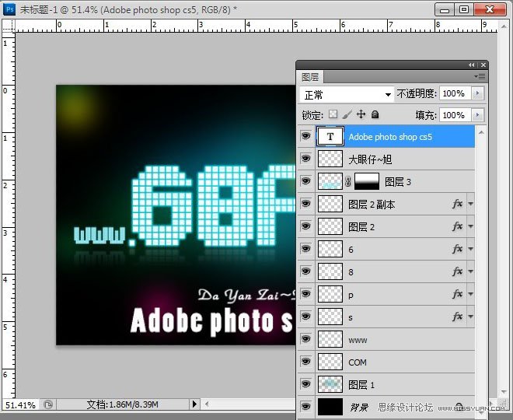Click the fx icon on layer s
The width and height of the screenshot is (513, 420).
pyautogui.click(x=457, y=317)
